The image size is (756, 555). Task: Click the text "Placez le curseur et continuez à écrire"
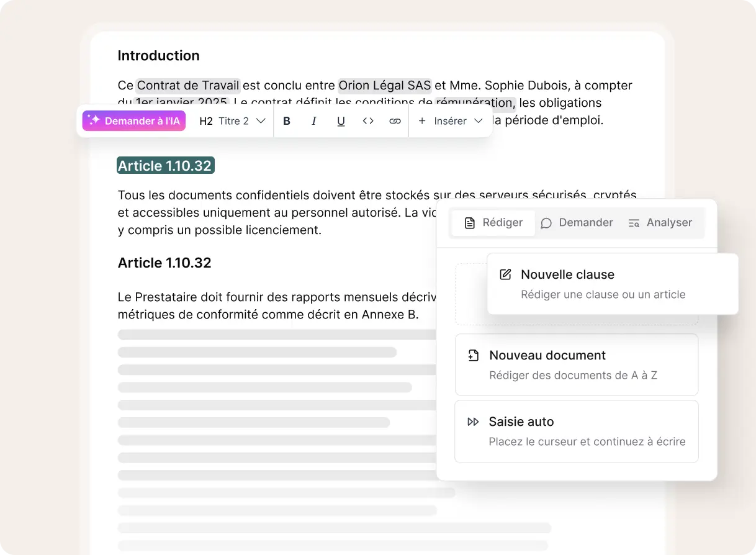pyautogui.click(x=587, y=442)
